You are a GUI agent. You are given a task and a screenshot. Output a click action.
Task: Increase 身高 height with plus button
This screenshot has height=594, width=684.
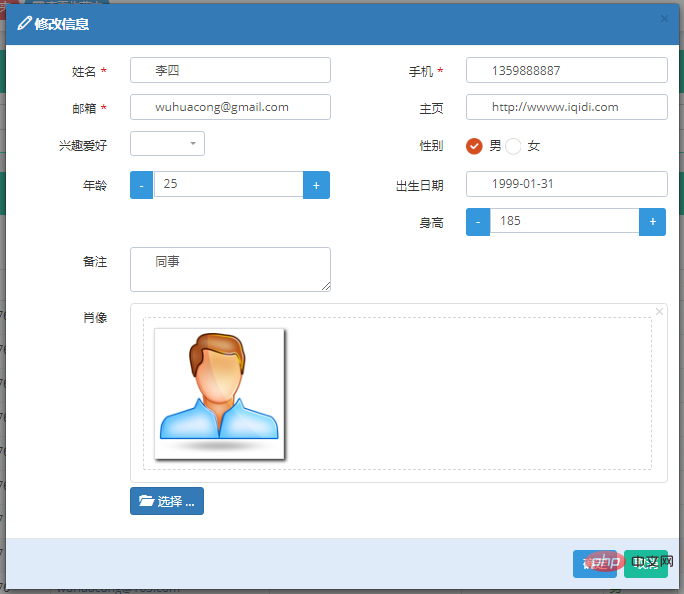pos(653,222)
